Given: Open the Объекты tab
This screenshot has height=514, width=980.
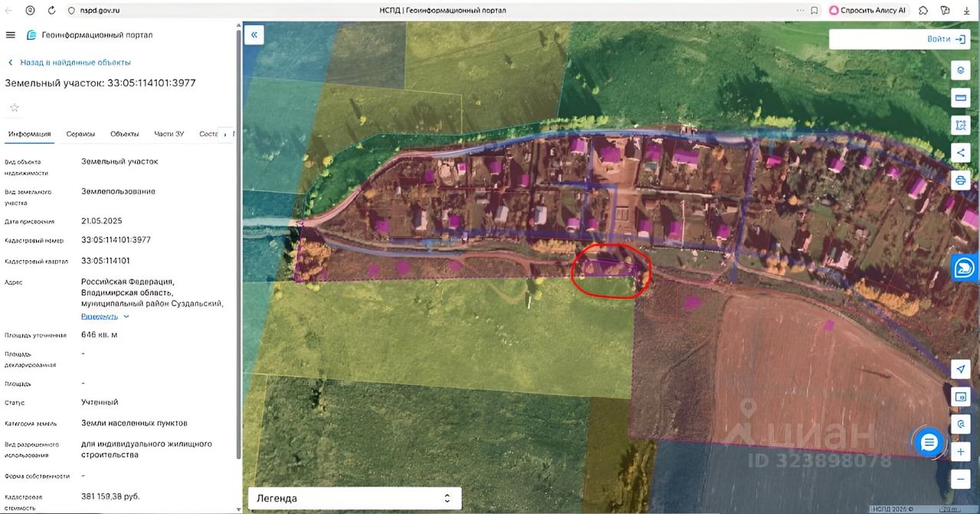Looking at the screenshot, I should pos(125,134).
